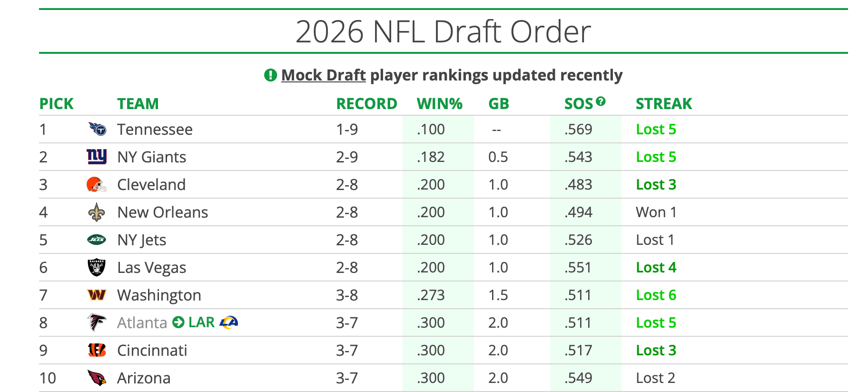The width and height of the screenshot is (868, 392).
Task: Click the Washington Commanders W logo
Action: pyautogui.click(x=97, y=295)
